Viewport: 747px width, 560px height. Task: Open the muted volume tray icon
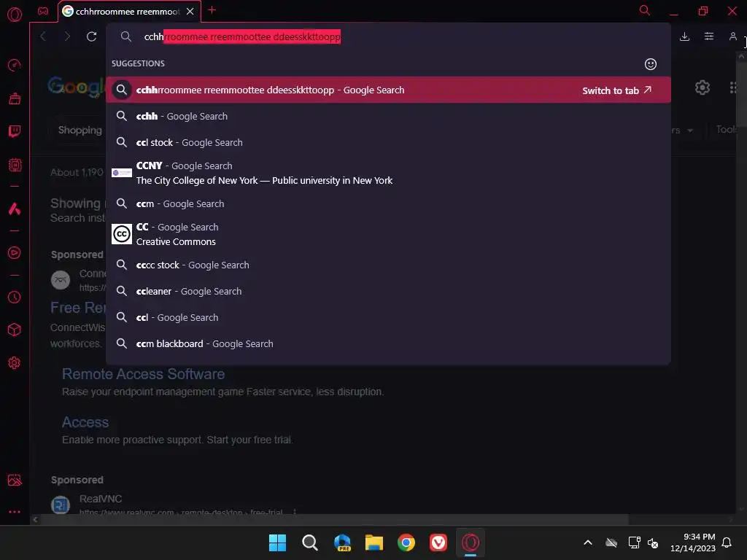(653, 542)
